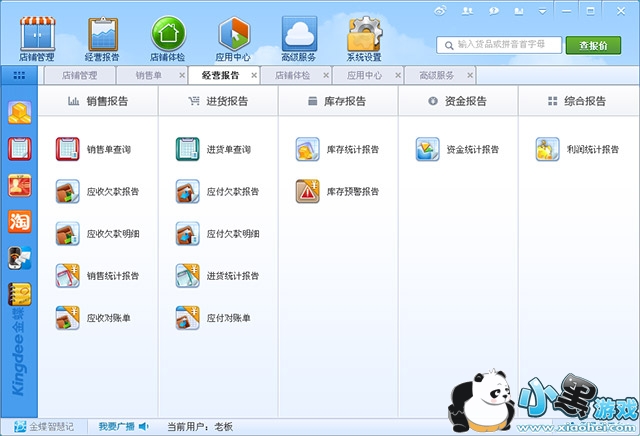Click the Weibo icon in title bar

pos(440,11)
